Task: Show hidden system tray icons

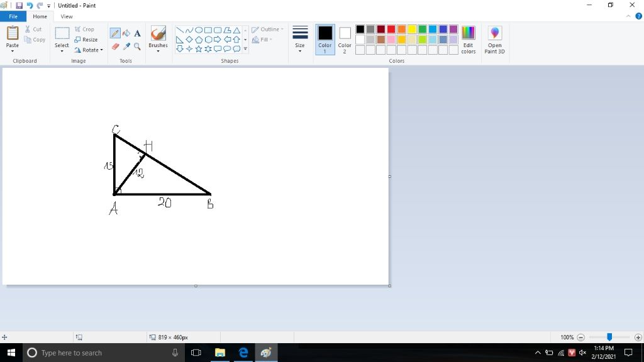Action: 538,353
